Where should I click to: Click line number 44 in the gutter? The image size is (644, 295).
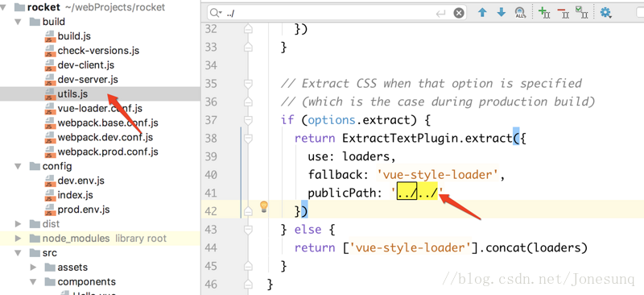pos(211,247)
